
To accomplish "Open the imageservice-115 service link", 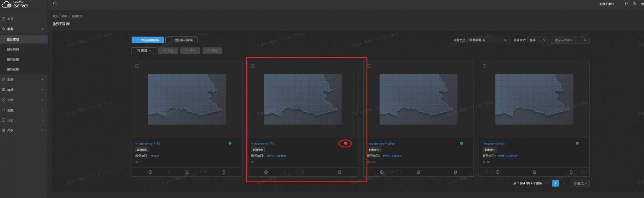I will click(x=263, y=144).
